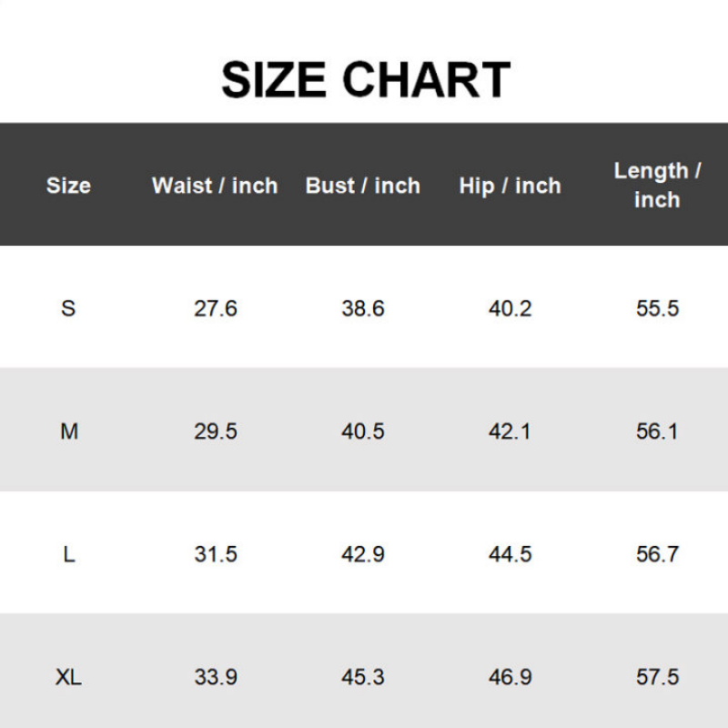Select bust value 38.6 in S row

(x=363, y=308)
